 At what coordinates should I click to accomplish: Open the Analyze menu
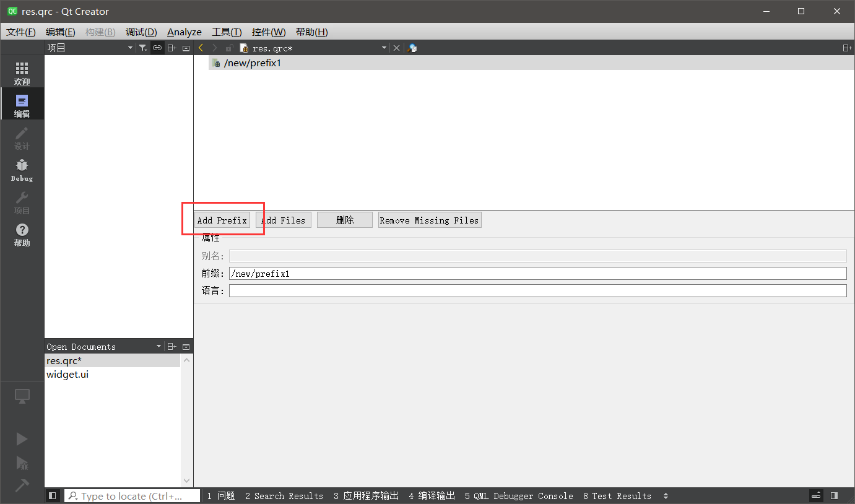point(184,32)
